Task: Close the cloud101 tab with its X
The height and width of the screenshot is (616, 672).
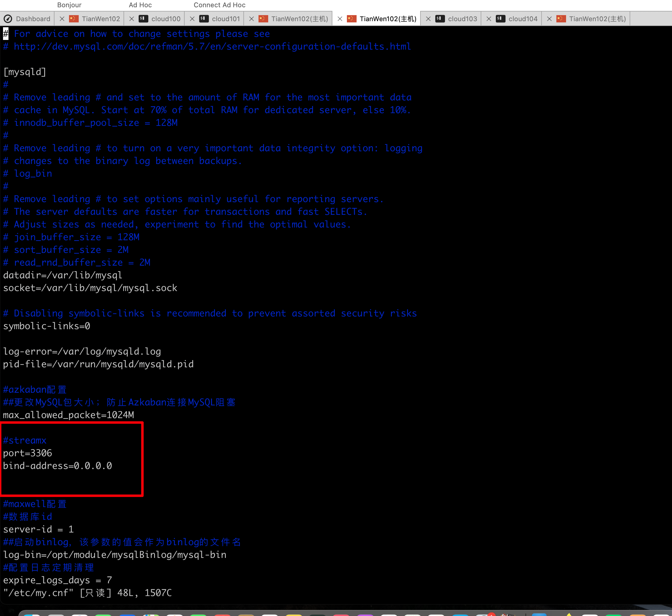Action: (192, 19)
